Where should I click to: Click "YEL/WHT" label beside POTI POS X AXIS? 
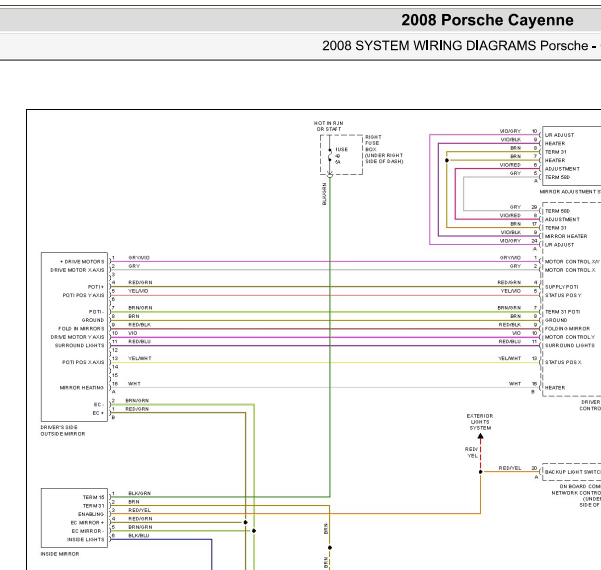(x=140, y=358)
